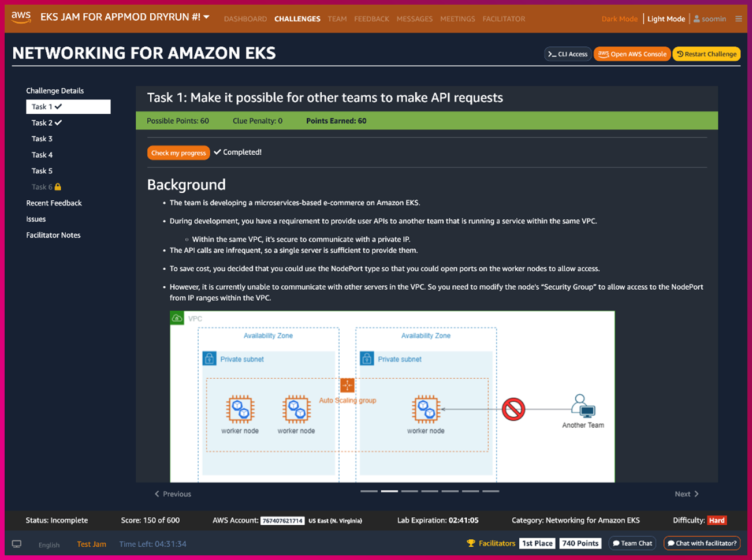
Task: Click the Facilitators trophy icon
Action: click(x=471, y=543)
